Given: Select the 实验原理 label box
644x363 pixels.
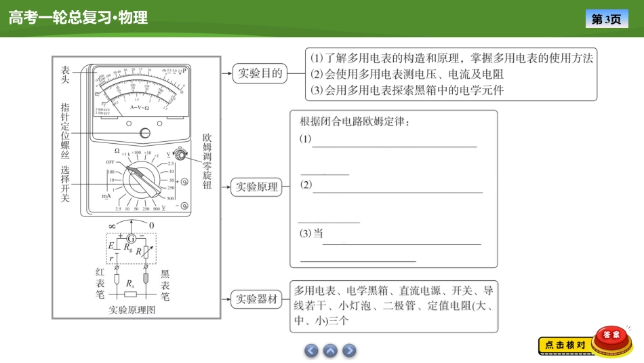Looking at the screenshot, I should click(257, 187).
